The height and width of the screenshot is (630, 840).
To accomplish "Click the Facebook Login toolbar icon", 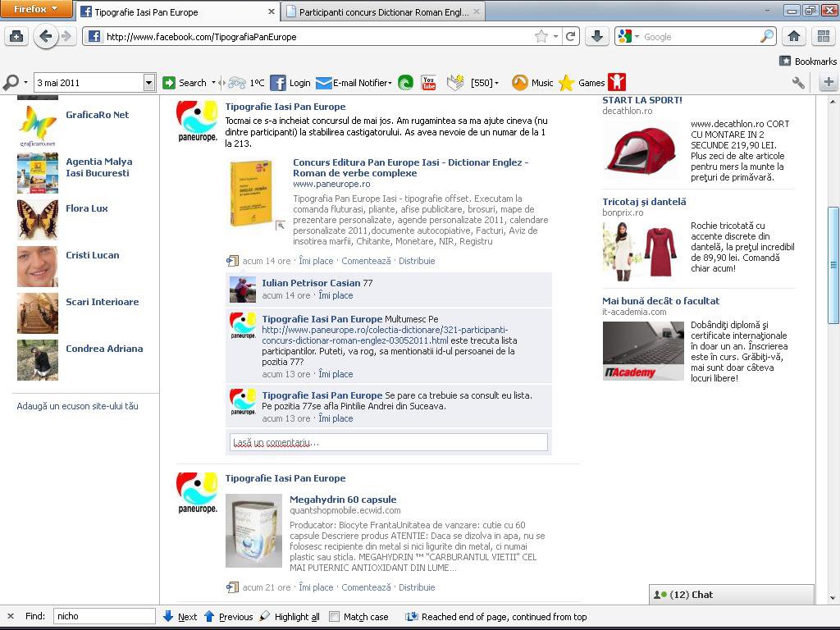I will coord(277,83).
